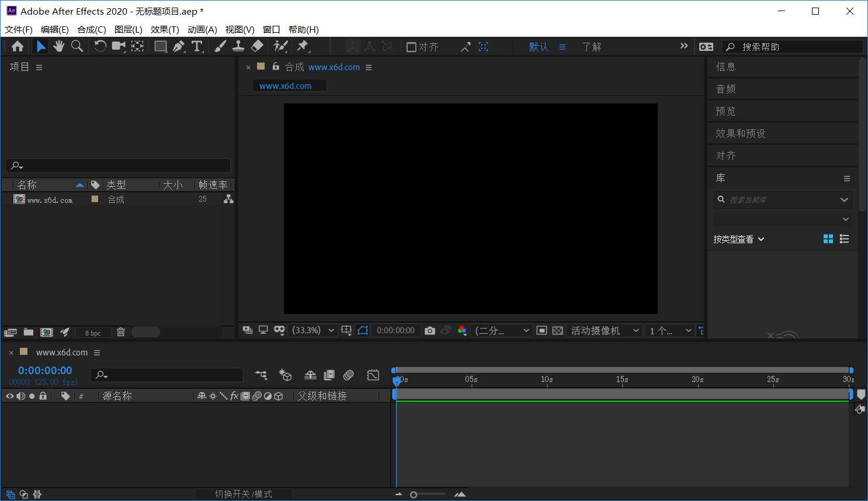Select the Pan Behind anchor point tool
Screen dimensions: 868x501
[x=137, y=46]
